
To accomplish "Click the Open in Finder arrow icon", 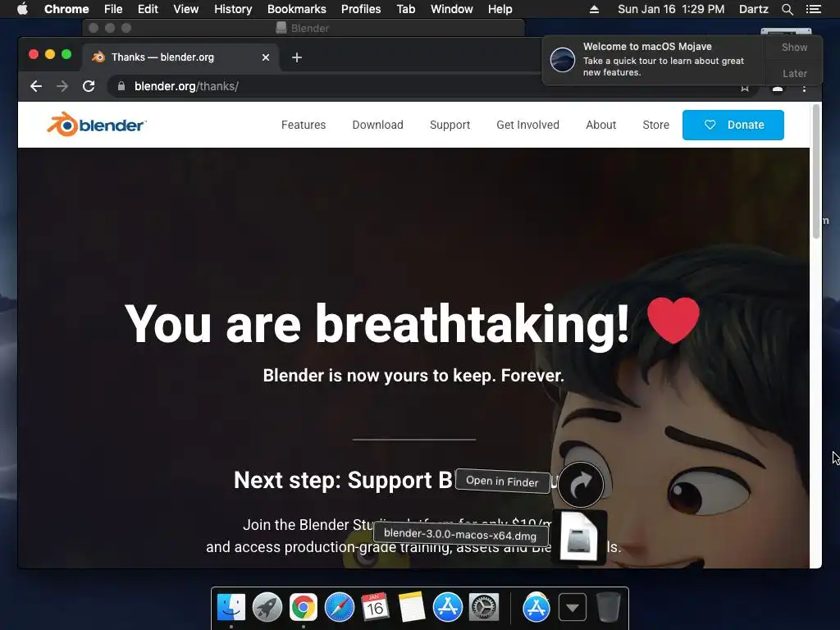I will pyautogui.click(x=581, y=484).
